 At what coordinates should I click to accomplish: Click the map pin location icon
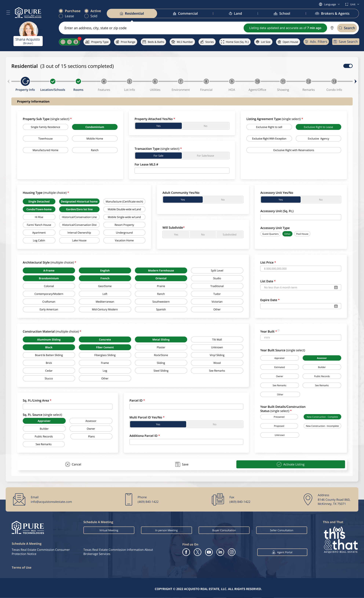click(x=332, y=28)
